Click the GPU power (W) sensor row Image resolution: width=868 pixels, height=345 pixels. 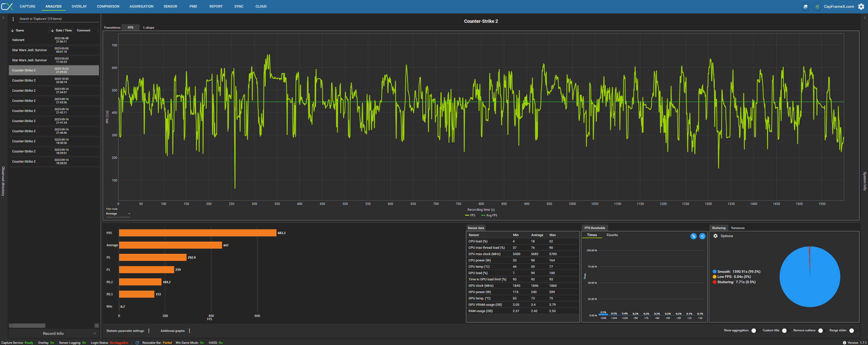(x=523, y=292)
